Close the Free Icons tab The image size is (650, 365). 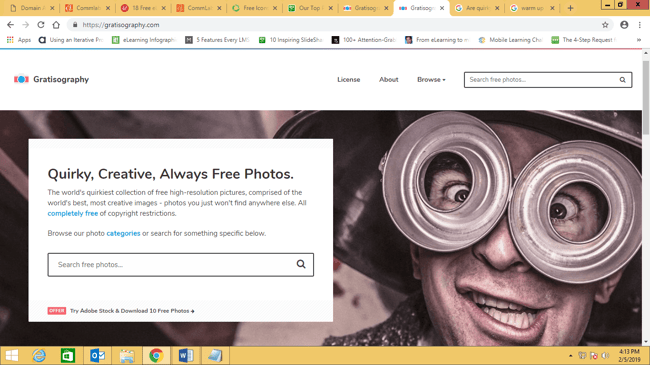click(x=275, y=8)
